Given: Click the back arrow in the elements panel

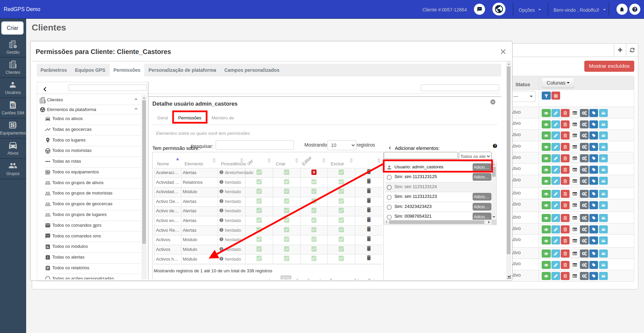Looking at the screenshot, I should pyautogui.click(x=45, y=89).
